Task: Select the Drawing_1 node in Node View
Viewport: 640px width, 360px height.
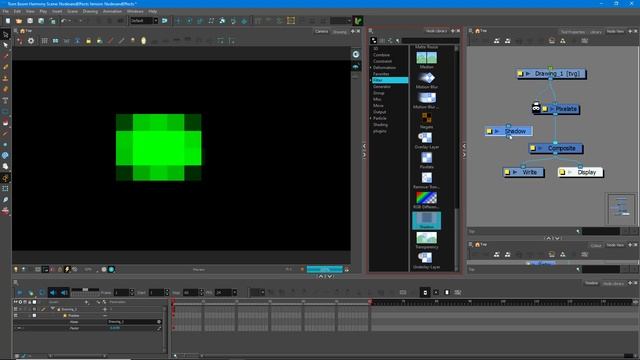Action: [x=551, y=73]
